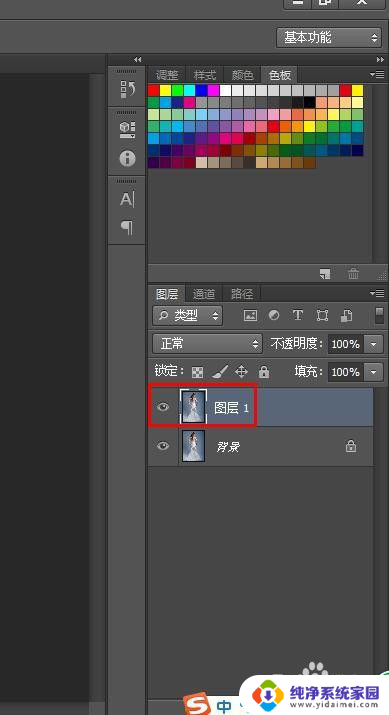
Task: Toggle lock transparent pixels
Action: tap(197, 373)
